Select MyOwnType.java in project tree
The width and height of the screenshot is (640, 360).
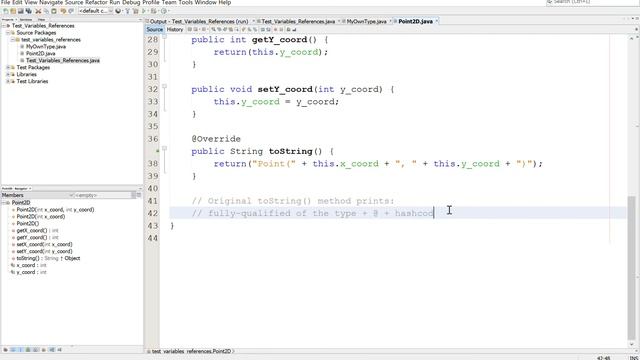(46, 47)
